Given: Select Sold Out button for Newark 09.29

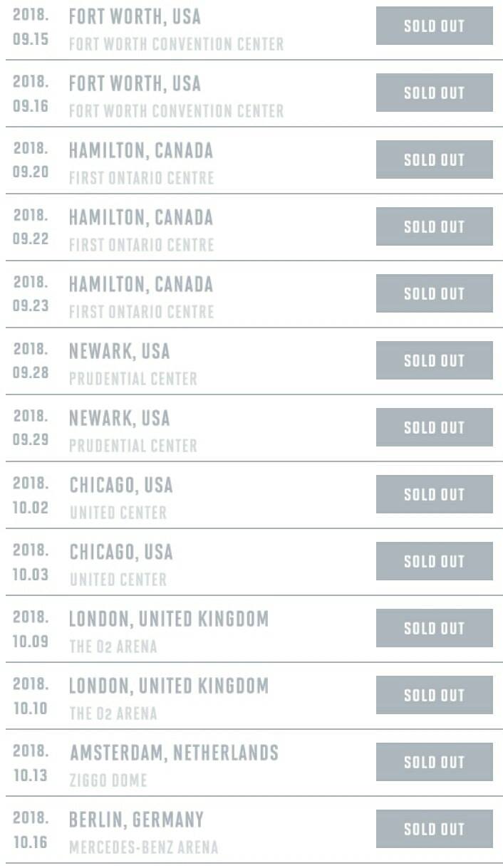Looking at the screenshot, I should click(x=434, y=427).
